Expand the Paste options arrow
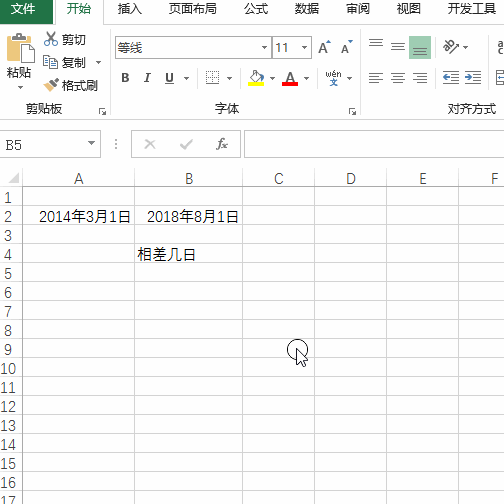This screenshot has height=504, width=504. (20, 88)
